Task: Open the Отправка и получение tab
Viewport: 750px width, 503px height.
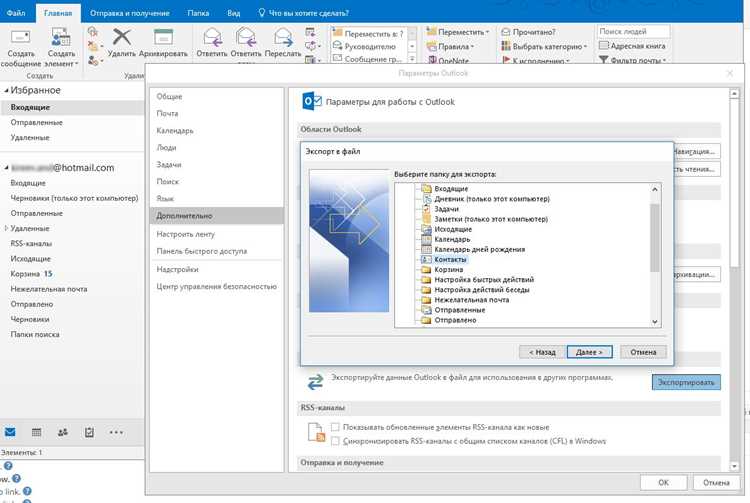Action: pyautogui.click(x=130, y=13)
